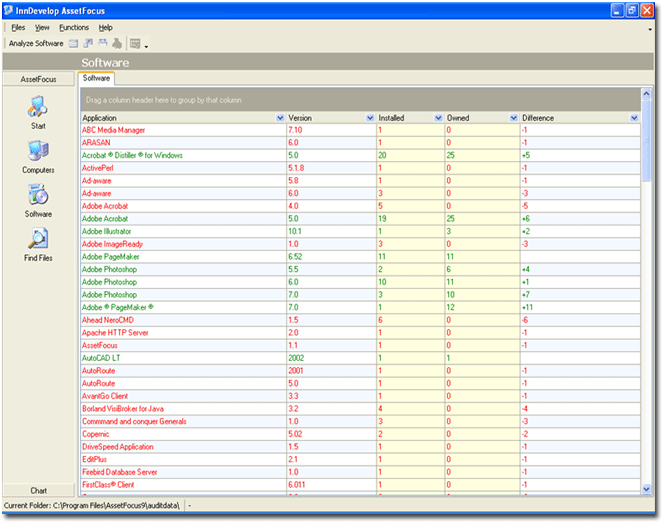Click the first toolbar icon after Analyze Software

(x=74, y=43)
